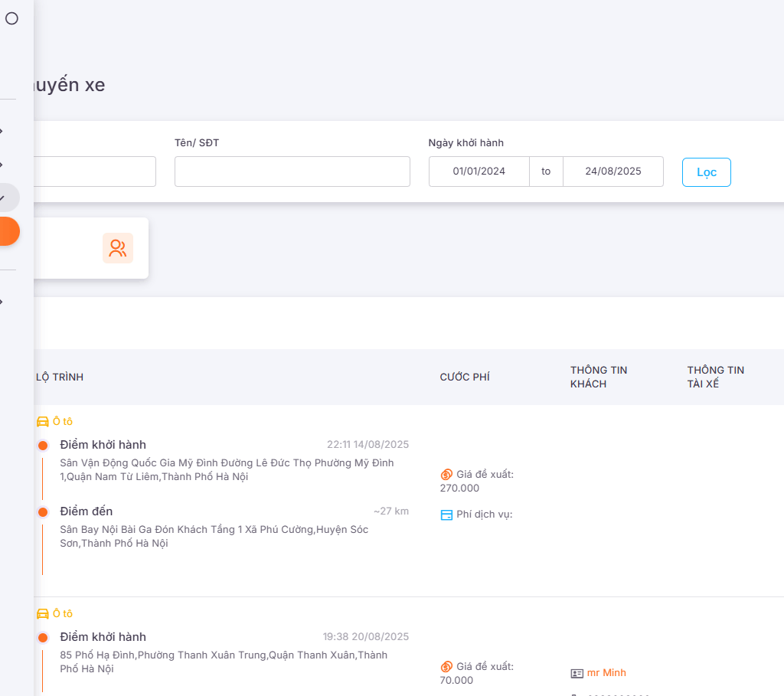Expand the bottom sidebar menu chevron
Viewport: 784px width, 696px height.
pos(2,302)
